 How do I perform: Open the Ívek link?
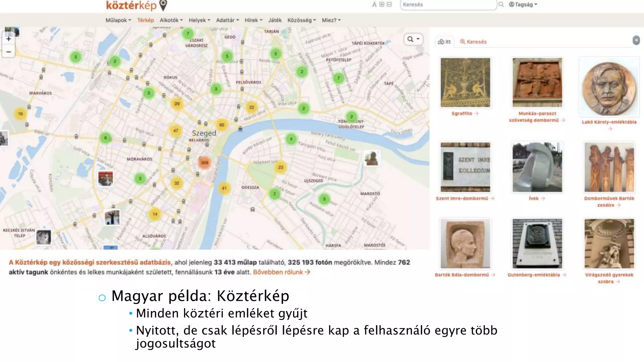[537, 198]
